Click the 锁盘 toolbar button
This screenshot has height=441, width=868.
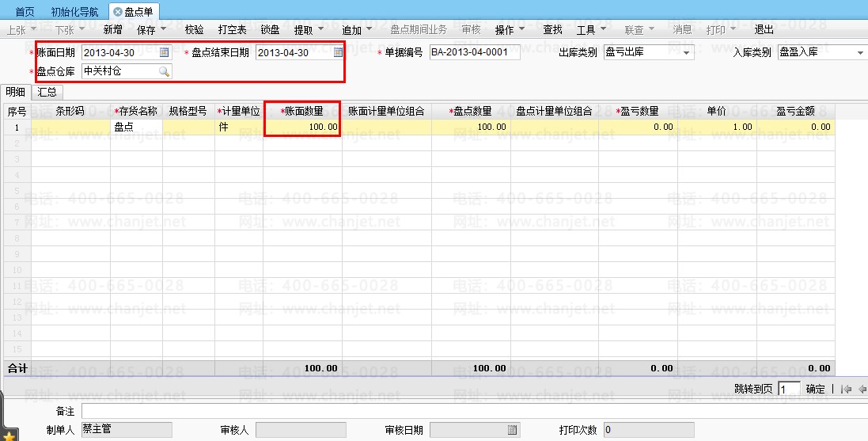click(270, 29)
